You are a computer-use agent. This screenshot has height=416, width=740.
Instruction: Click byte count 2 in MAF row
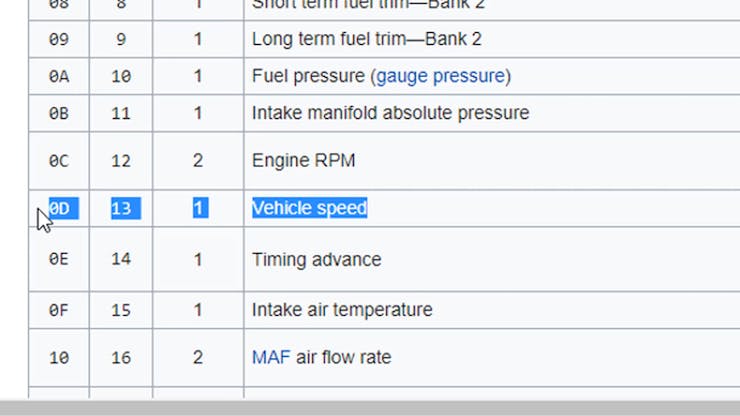198,357
